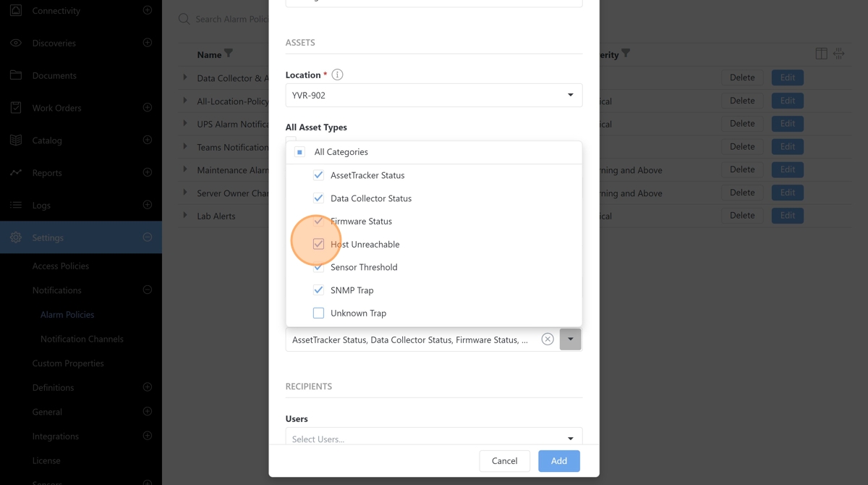Expand Discoveries using its plus icon
This screenshot has width=868, height=485.
pos(147,43)
